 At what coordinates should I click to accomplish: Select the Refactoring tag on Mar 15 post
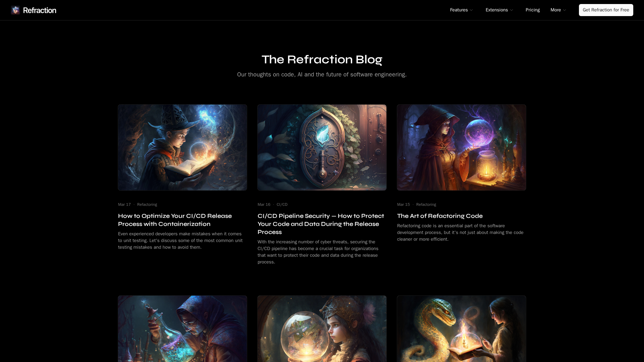pos(426,204)
